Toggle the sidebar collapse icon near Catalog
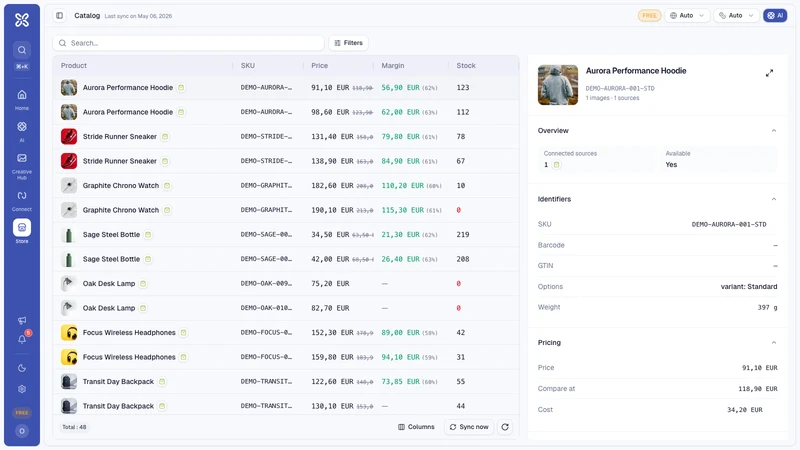Viewport: 800px width, 450px height. click(60, 16)
